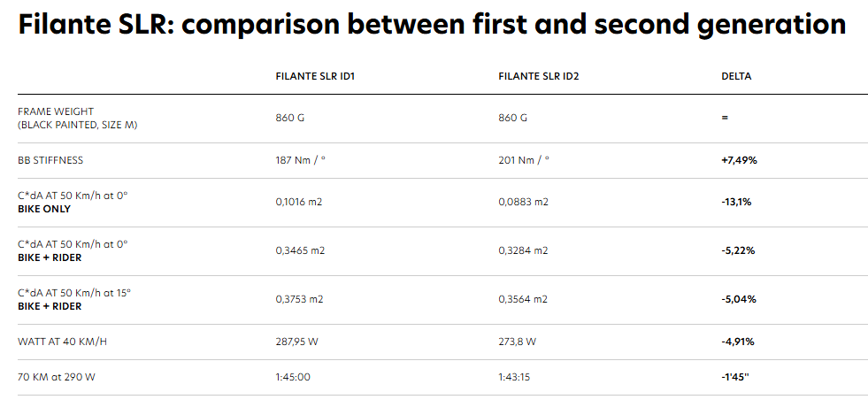Select the FILANTE SLR ID2 column header
This screenshot has height=415, width=868.
(539, 77)
